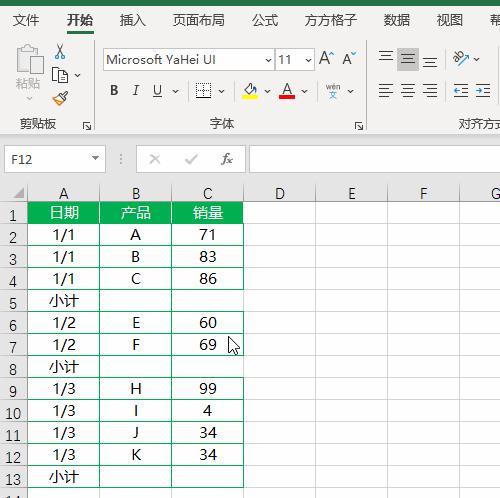Center text horizontally

(408, 91)
